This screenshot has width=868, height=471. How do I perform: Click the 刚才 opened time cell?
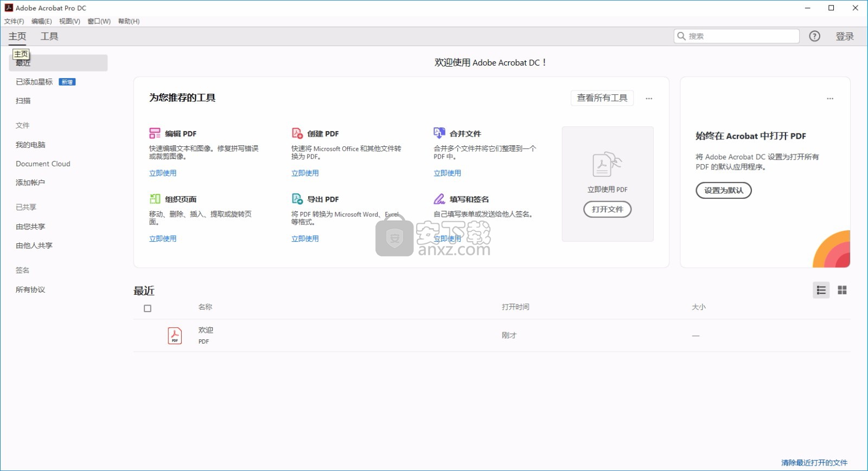pos(509,335)
